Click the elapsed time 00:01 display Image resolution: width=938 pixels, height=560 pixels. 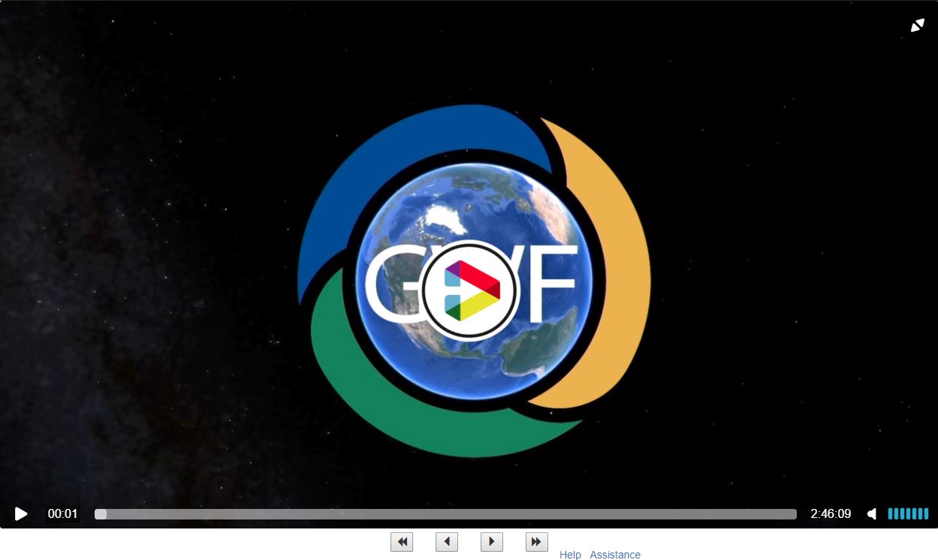coord(62,514)
